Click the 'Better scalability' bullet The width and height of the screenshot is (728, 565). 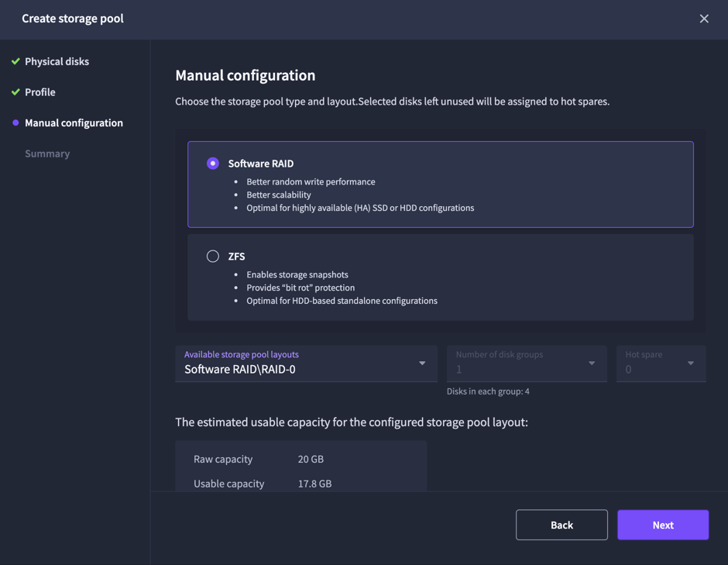pos(279,195)
